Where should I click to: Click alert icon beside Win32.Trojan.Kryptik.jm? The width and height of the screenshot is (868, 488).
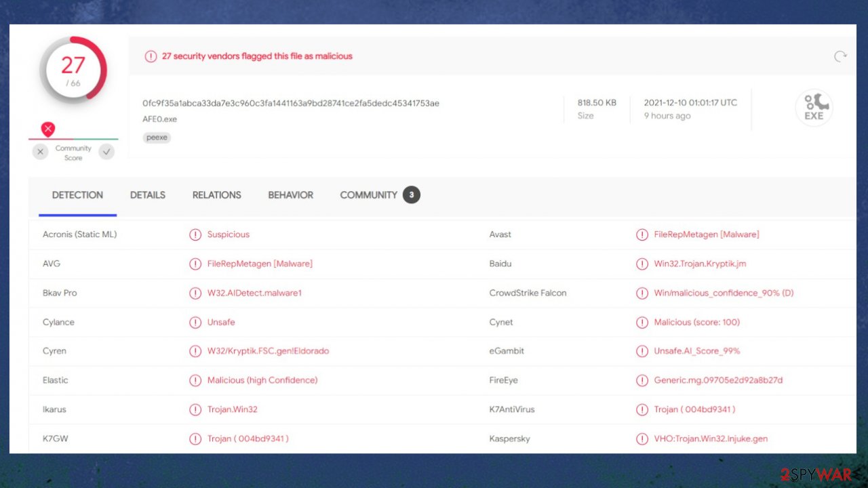coord(642,264)
